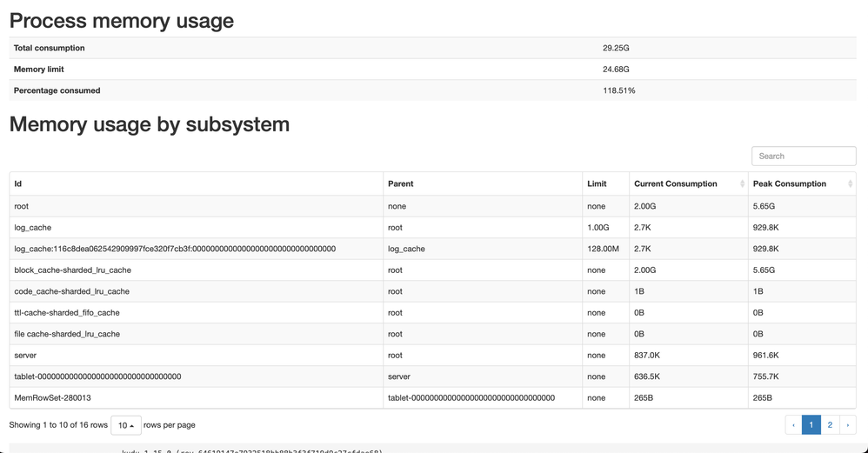Sort by Current Consumption arrow icon
868x453 pixels.
click(742, 184)
